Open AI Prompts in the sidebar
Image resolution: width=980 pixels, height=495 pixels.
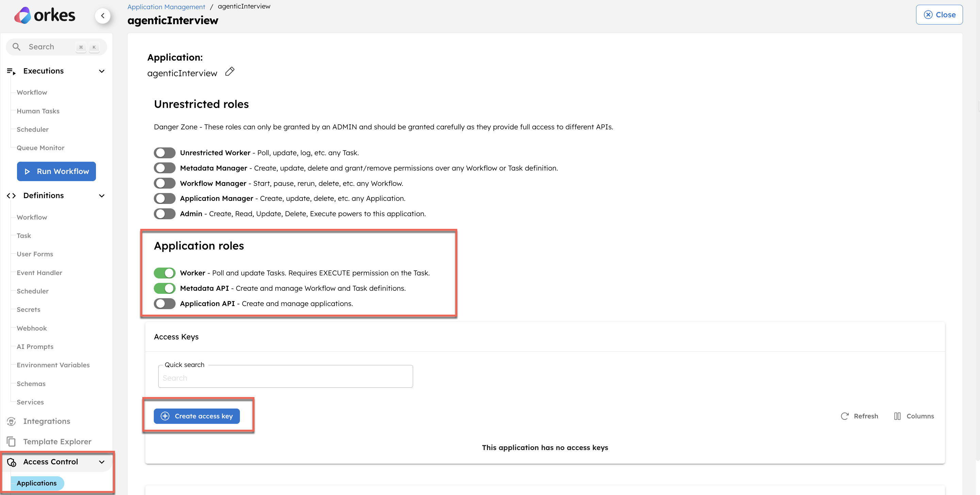(x=35, y=347)
